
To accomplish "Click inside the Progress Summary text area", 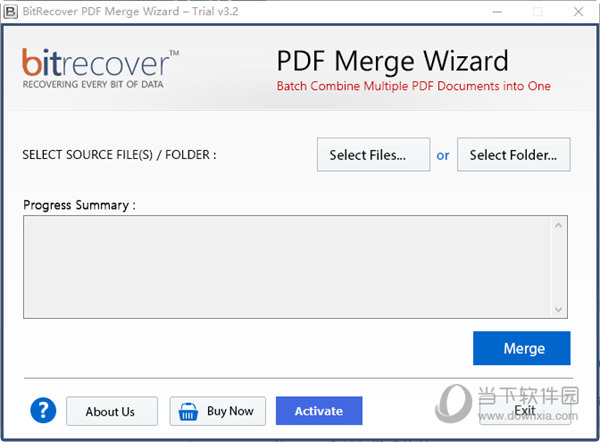I will 288,267.
